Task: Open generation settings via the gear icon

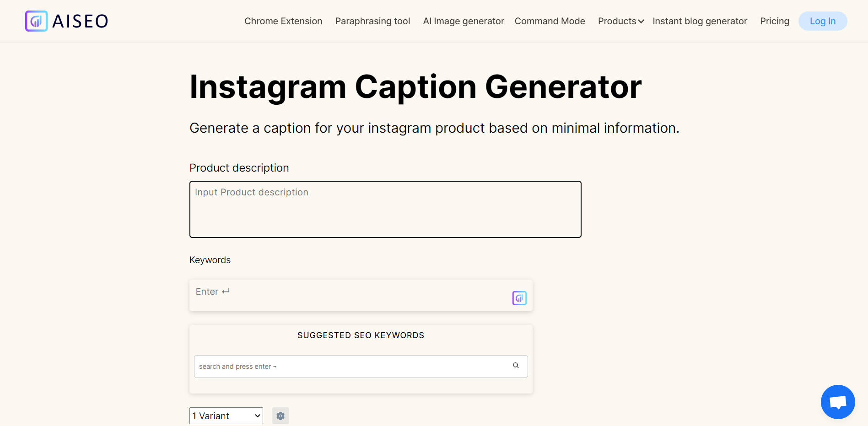Action: click(x=280, y=415)
